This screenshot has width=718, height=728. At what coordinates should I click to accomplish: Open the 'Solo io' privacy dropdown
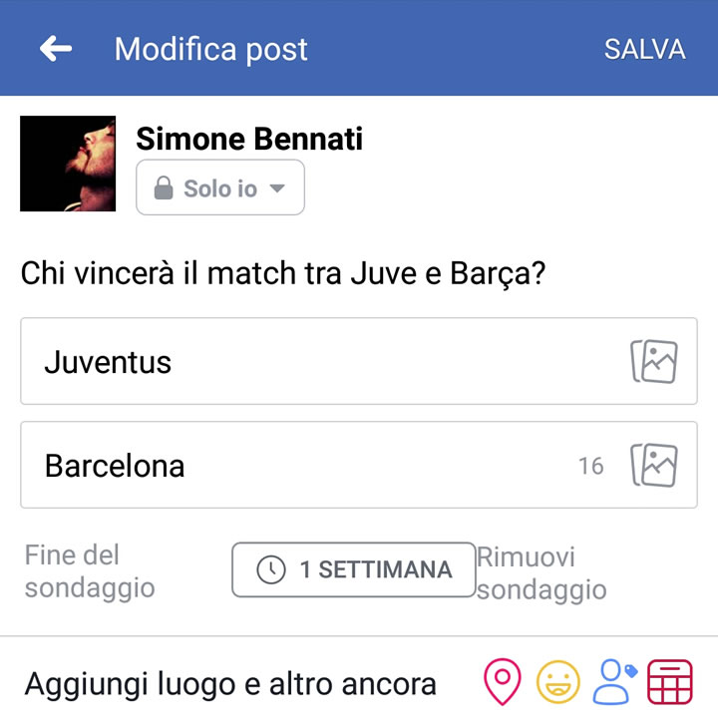220,188
